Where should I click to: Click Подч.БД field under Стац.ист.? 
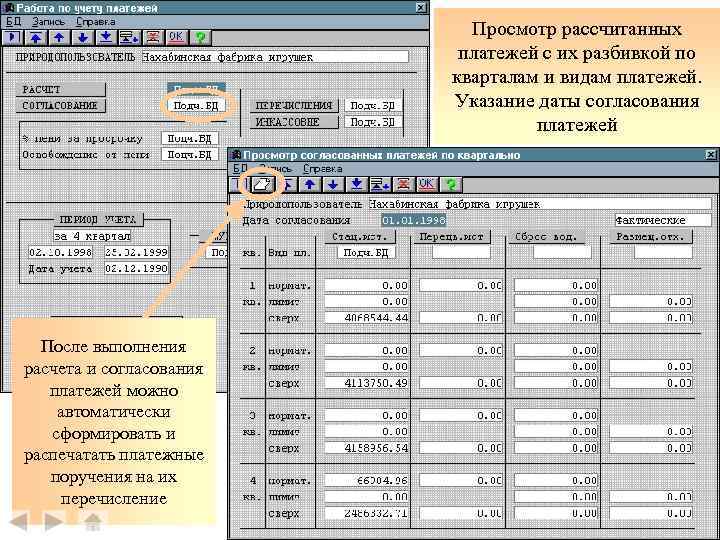366,253
